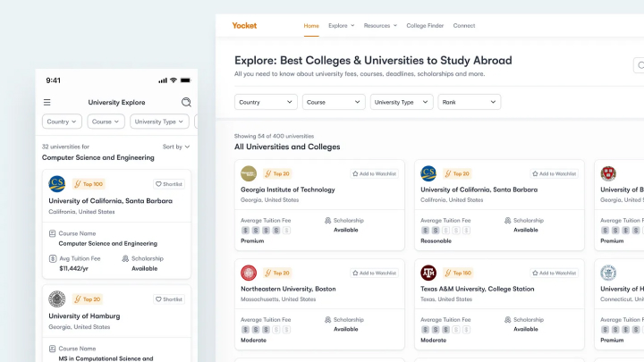The width and height of the screenshot is (644, 362).
Task: Open Texas A&M University, College Station page
Action: pyautogui.click(x=478, y=289)
